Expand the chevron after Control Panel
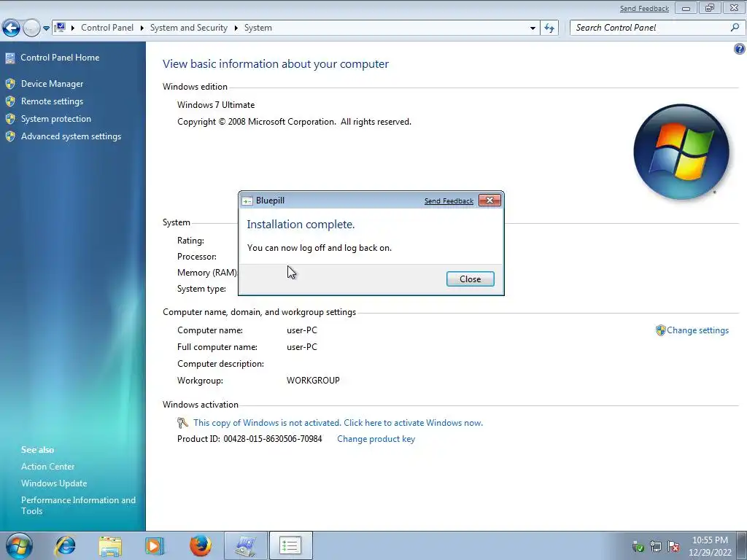The height and width of the screenshot is (560, 747). pos(142,28)
